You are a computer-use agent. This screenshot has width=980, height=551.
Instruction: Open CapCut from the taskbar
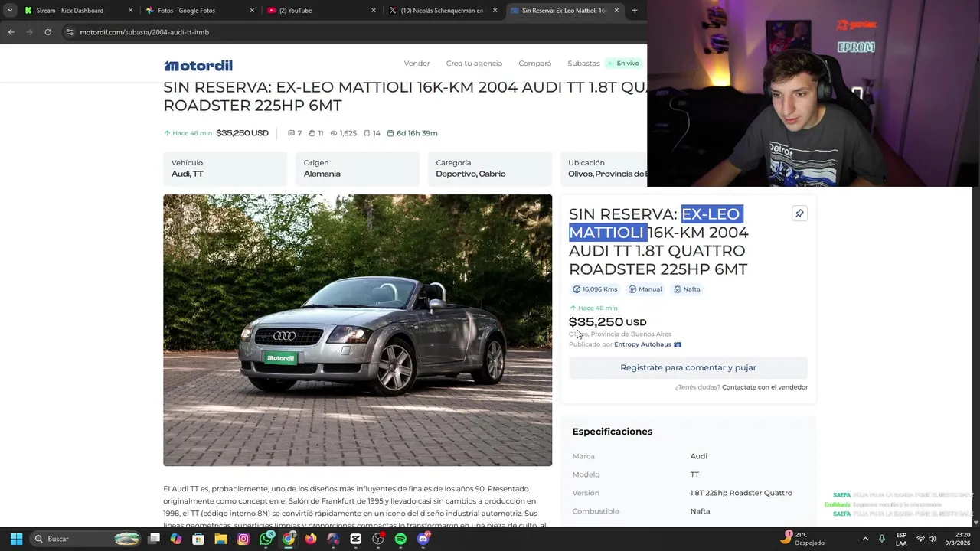click(355, 539)
